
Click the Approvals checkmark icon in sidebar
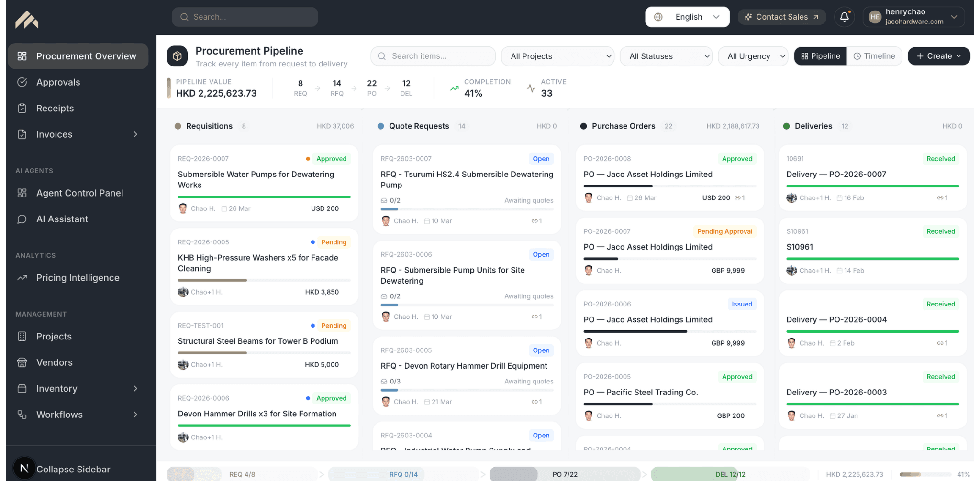coord(22,82)
